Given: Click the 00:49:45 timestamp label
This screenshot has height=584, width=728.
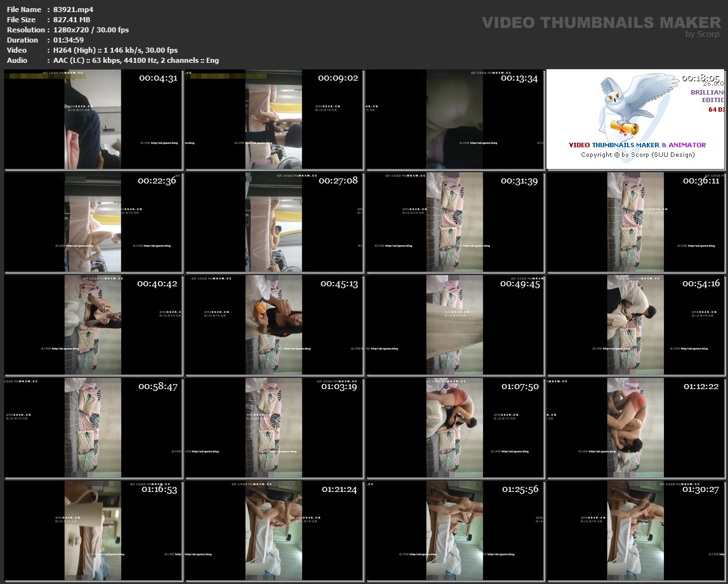Looking at the screenshot, I should [x=519, y=284].
